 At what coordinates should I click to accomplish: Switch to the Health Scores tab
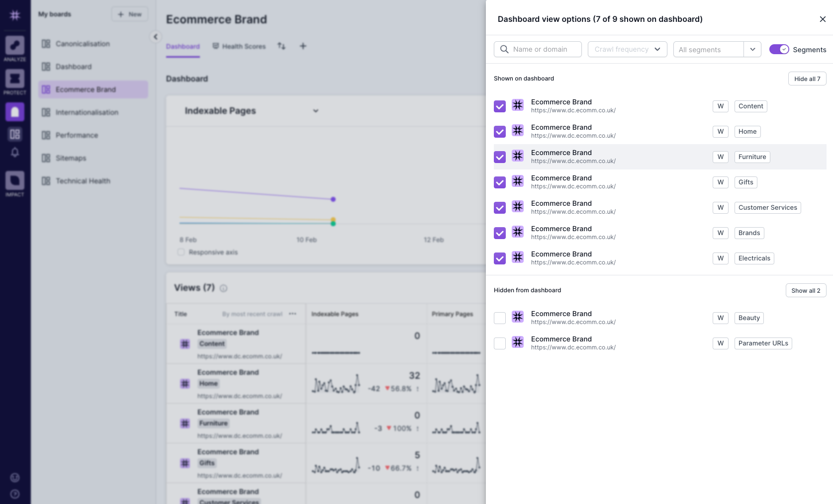pos(243,46)
